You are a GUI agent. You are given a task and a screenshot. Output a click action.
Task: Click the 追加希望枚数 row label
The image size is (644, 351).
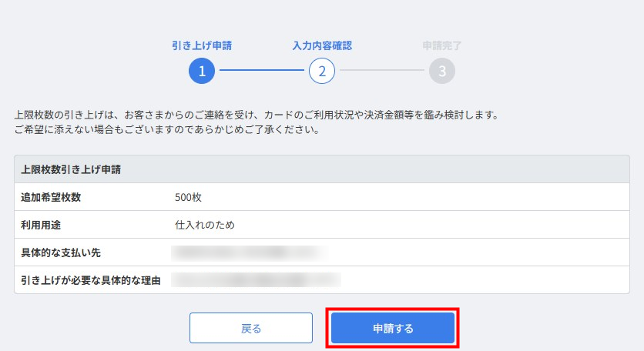click(51, 197)
